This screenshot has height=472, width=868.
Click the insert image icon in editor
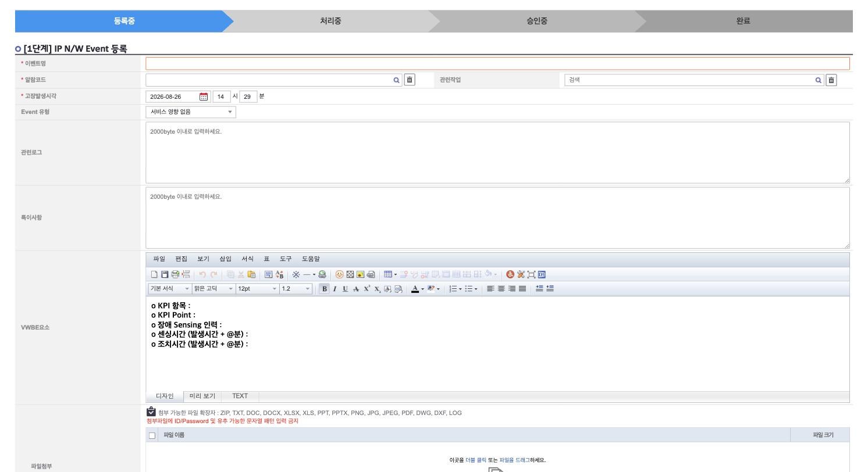(360, 274)
